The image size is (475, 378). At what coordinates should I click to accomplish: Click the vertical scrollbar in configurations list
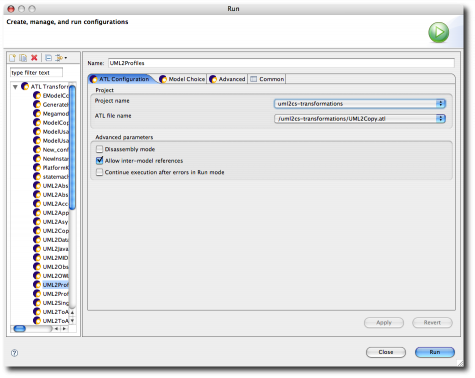tap(72, 147)
